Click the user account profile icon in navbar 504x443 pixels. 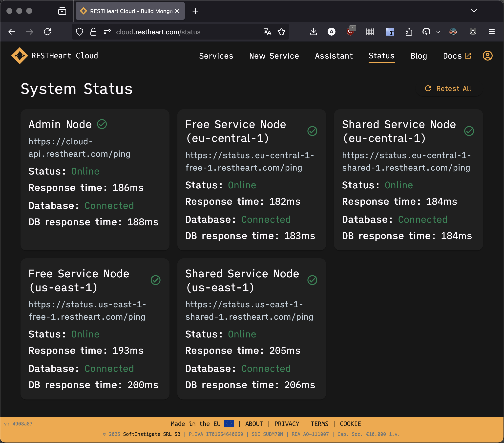pos(487,56)
